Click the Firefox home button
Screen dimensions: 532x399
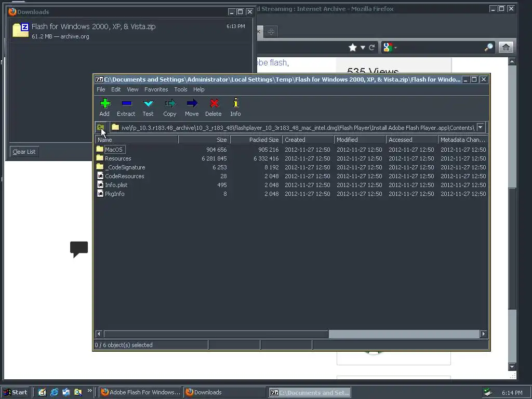click(x=506, y=47)
